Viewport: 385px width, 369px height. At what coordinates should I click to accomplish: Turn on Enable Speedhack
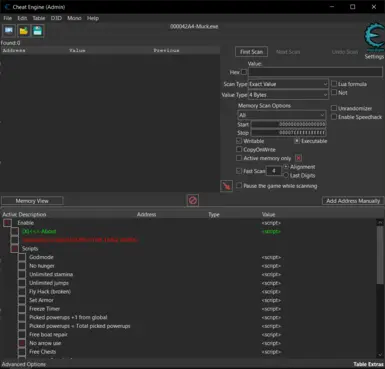pos(334,117)
